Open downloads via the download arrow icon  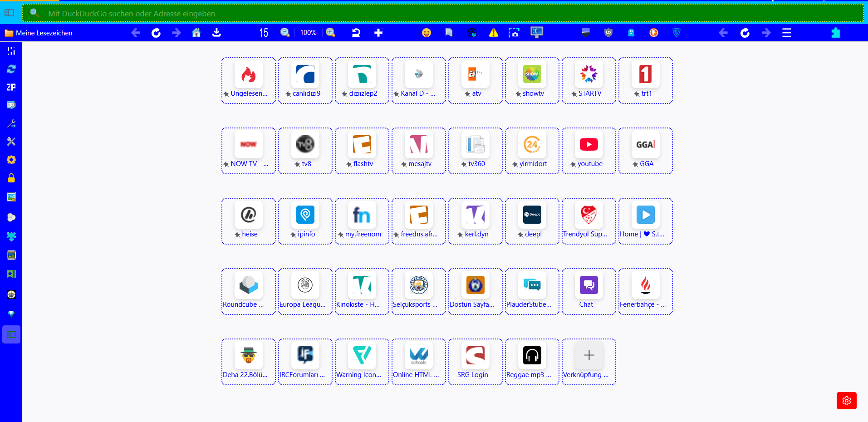216,33
